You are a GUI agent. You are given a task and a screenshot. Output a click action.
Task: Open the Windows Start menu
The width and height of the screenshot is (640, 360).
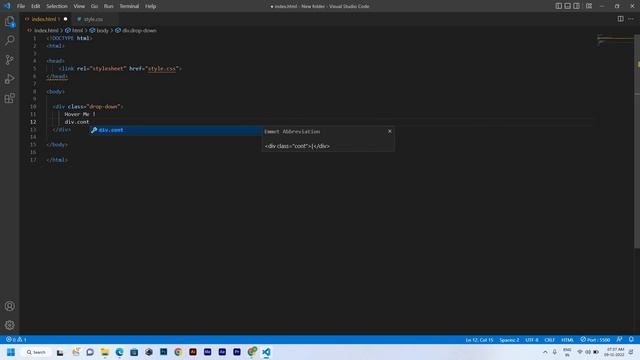[x=11, y=352]
